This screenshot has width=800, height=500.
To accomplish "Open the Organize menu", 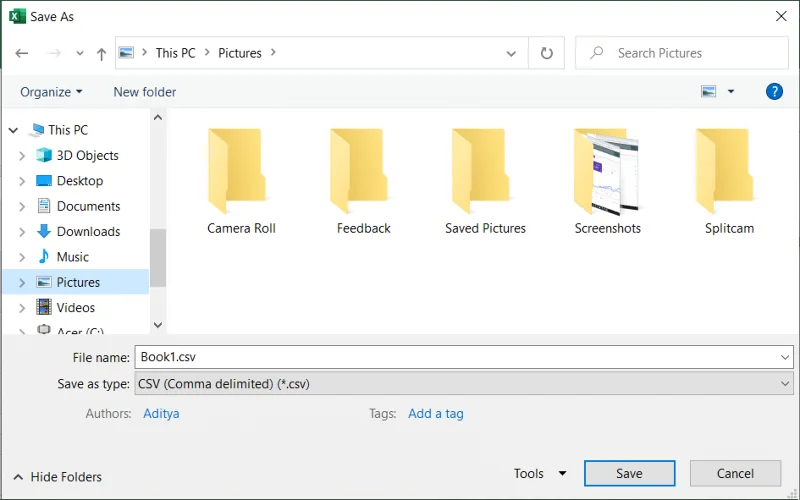I will click(51, 92).
